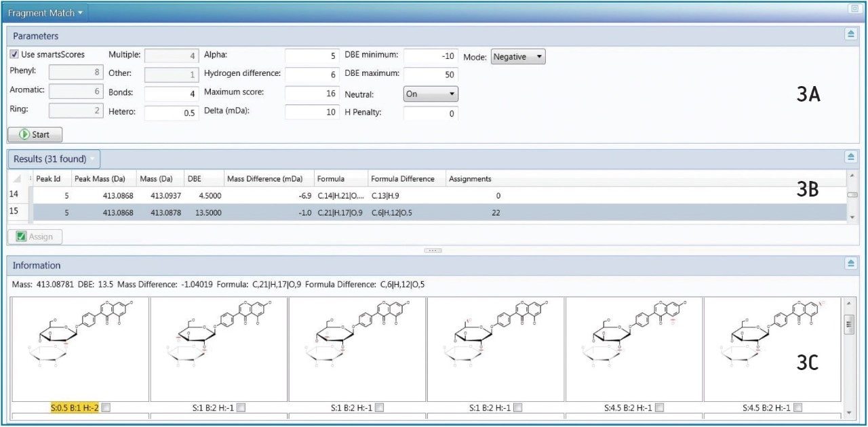Screen dimensions: 868x427
Task: Collapse the Results panel
Action: tap(850, 157)
